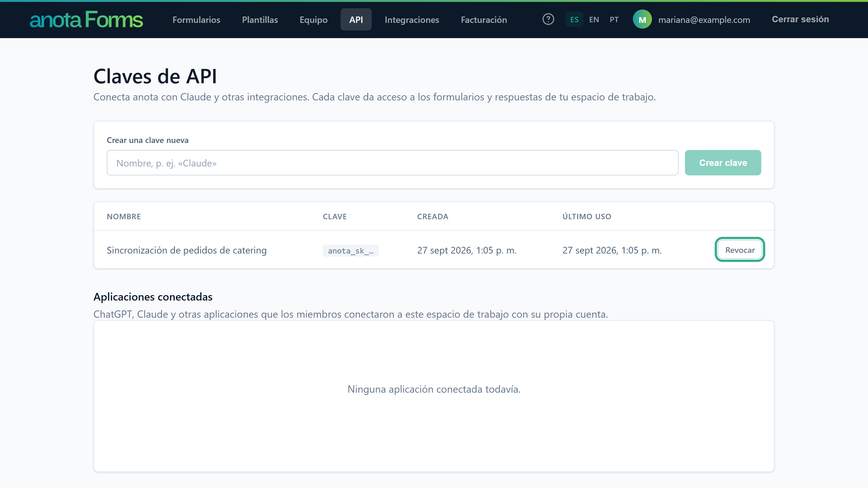Open the Formularios section

coord(196,20)
